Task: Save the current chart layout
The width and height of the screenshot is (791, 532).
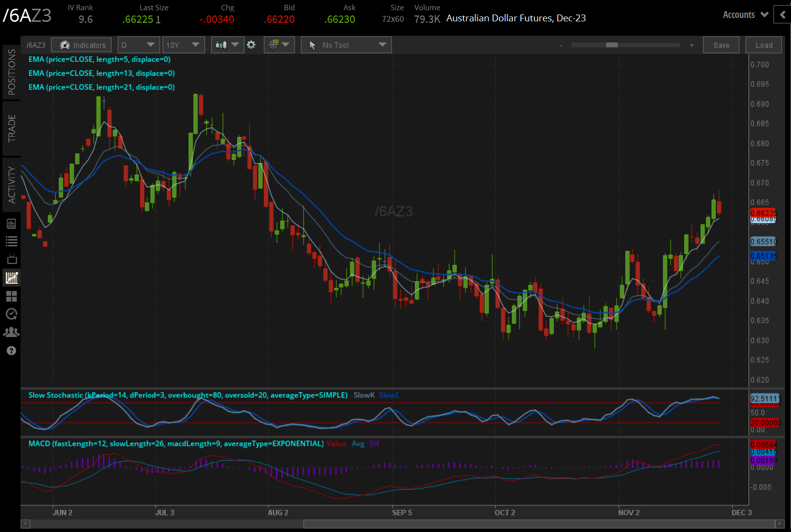Action: point(721,45)
